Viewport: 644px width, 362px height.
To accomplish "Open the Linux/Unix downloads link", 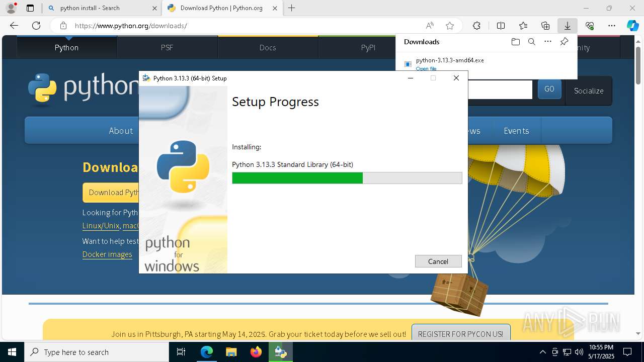I will [101, 226].
